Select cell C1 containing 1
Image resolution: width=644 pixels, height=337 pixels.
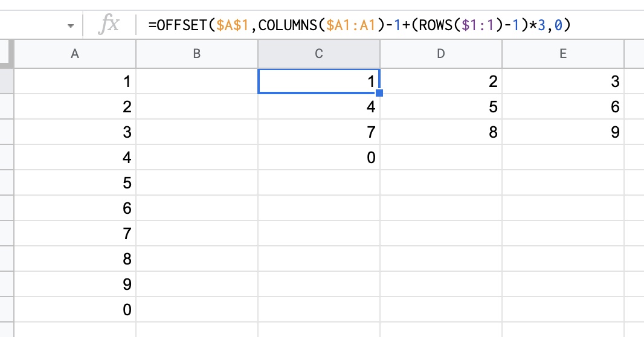pos(319,82)
